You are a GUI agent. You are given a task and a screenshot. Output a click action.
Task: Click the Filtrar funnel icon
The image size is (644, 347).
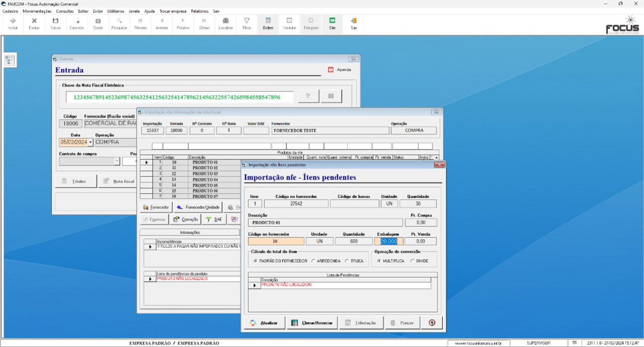coord(247,23)
